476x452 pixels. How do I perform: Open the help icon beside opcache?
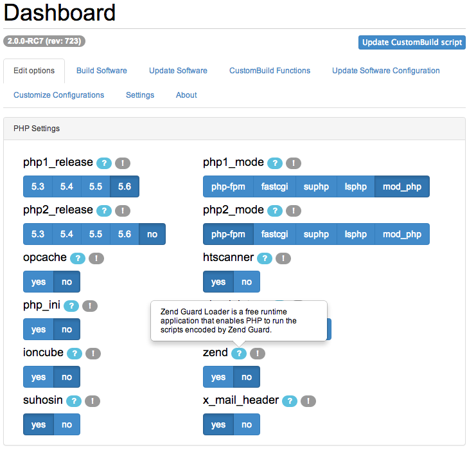77,258
